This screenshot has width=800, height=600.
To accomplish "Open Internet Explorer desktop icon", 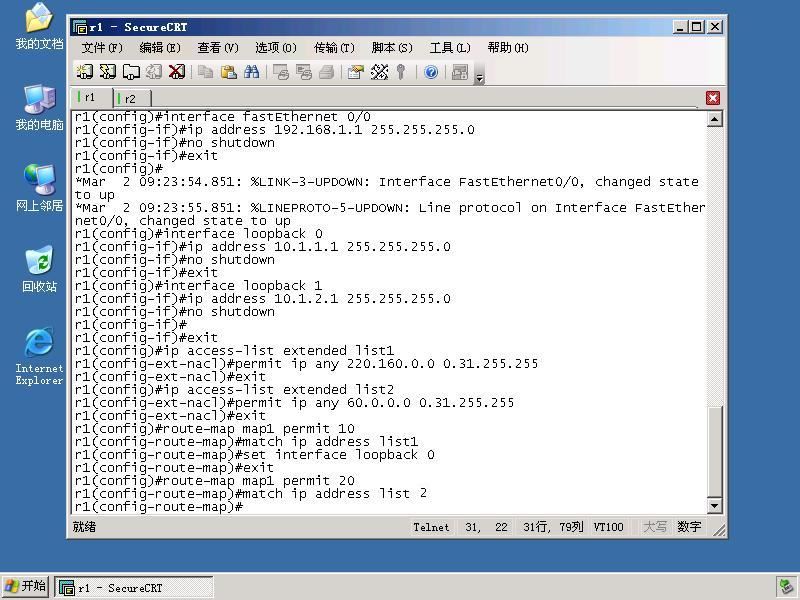I will (x=39, y=357).
